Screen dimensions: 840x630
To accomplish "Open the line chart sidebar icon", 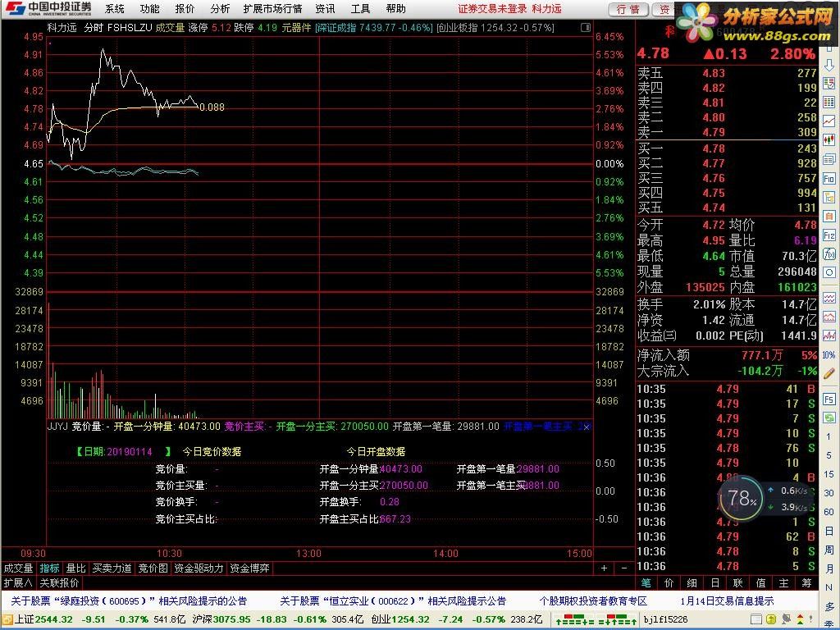I will pyautogui.click(x=829, y=121).
